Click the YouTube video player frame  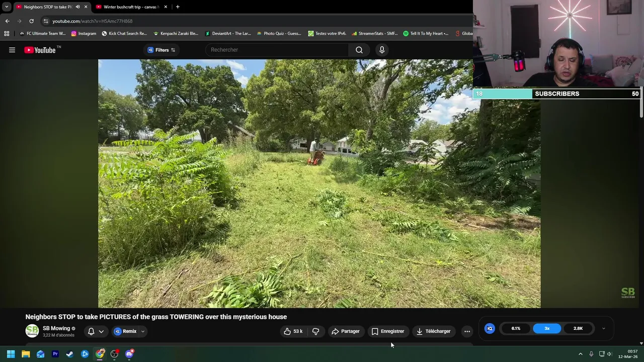pyautogui.click(x=319, y=184)
